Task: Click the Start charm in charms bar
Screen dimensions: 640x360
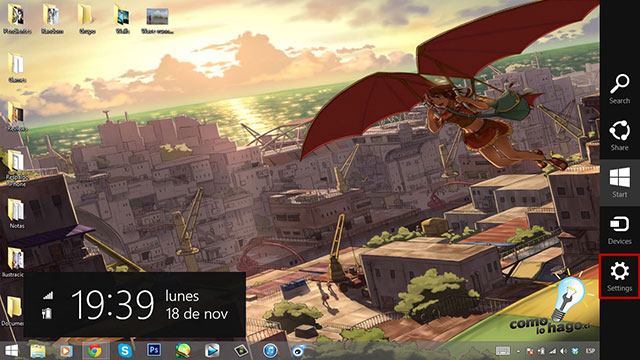Action: [619, 183]
